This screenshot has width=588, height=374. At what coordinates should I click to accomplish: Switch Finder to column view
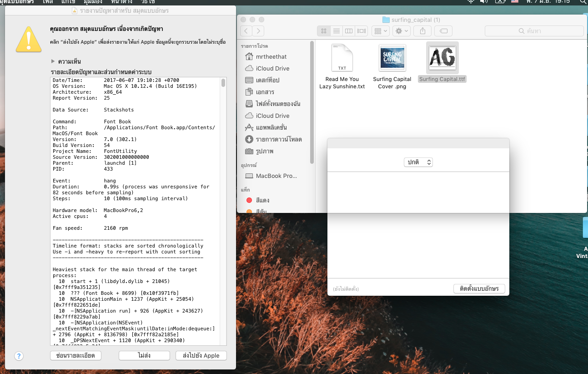[x=349, y=31]
